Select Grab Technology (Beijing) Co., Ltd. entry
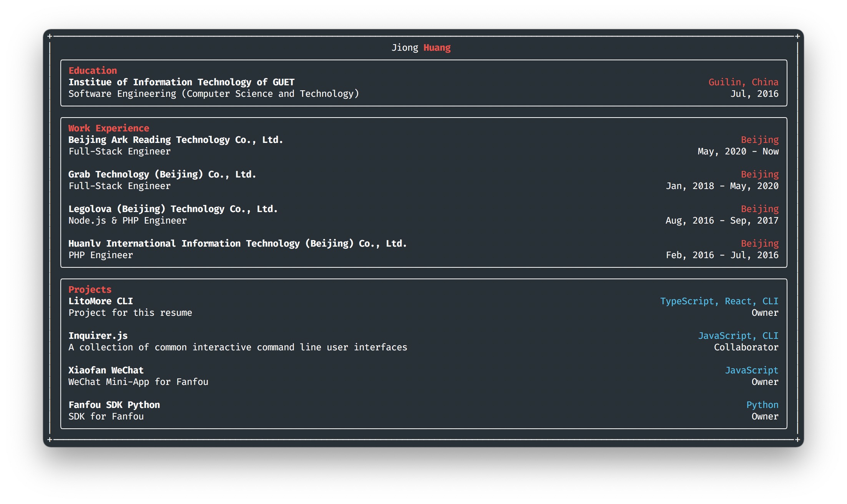The width and height of the screenshot is (847, 504). tap(162, 174)
